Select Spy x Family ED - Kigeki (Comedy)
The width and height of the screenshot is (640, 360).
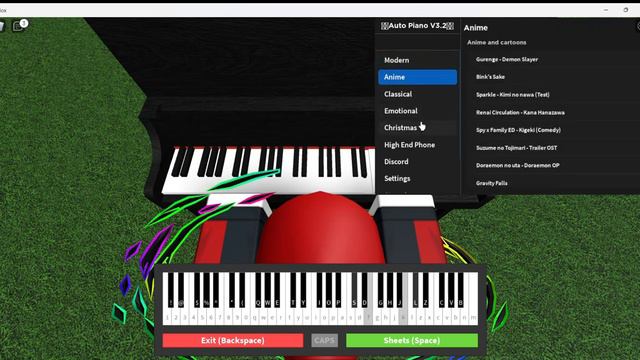coord(518,130)
